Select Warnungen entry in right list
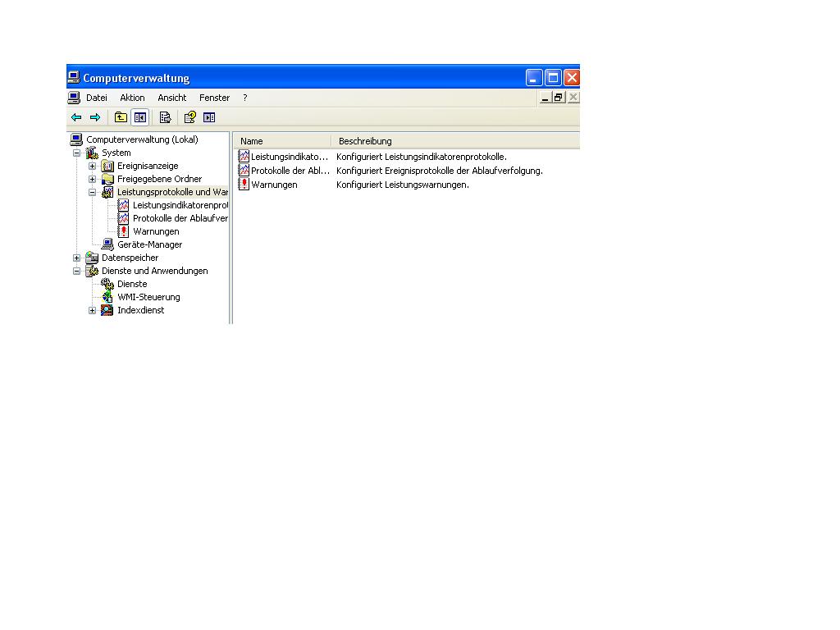 (x=268, y=185)
